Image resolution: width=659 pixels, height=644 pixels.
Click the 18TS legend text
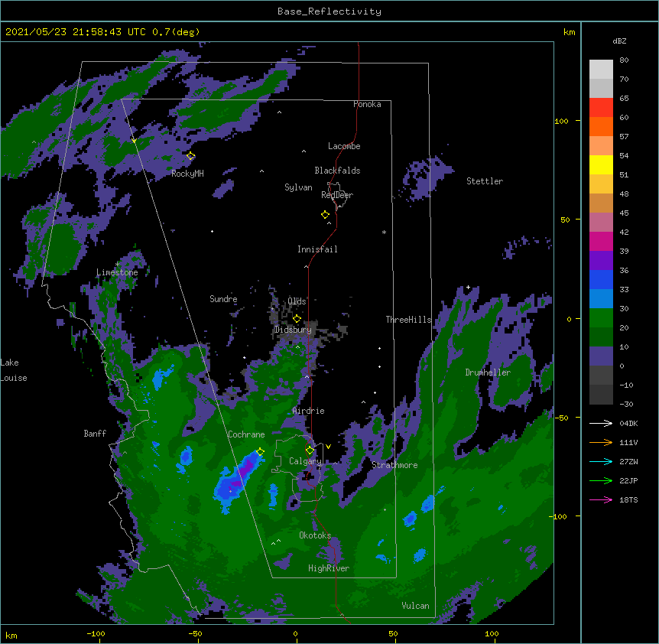click(x=628, y=499)
